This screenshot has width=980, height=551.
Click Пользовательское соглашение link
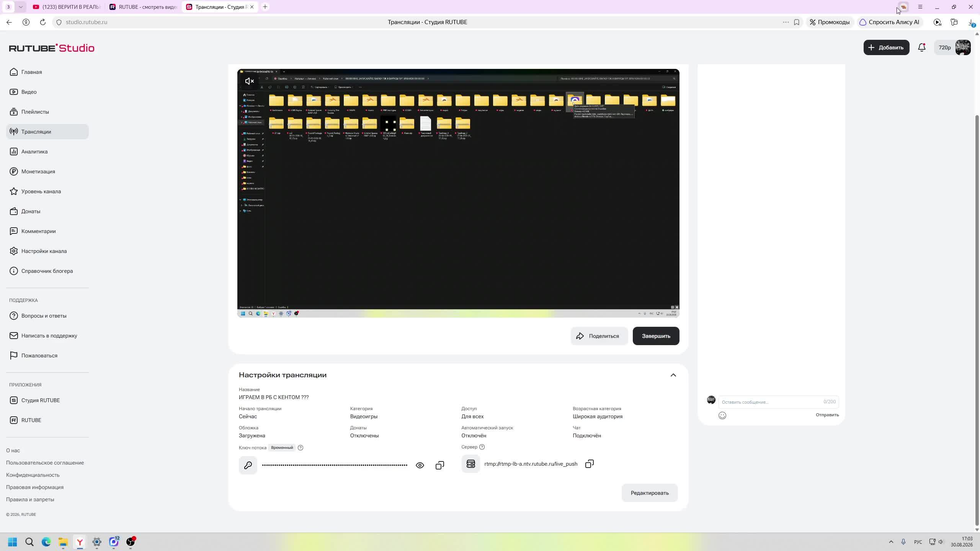click(x=45, y=463)
